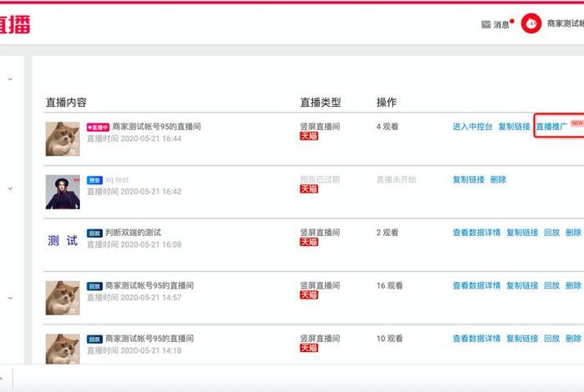584x392 pixels.
Task: Click the red account avatar icon
Action: tap(531, 23)
